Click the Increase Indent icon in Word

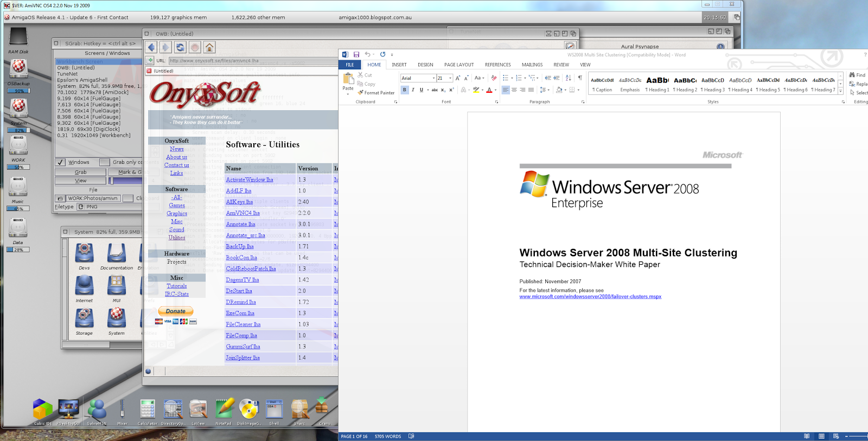click(557, 78)
